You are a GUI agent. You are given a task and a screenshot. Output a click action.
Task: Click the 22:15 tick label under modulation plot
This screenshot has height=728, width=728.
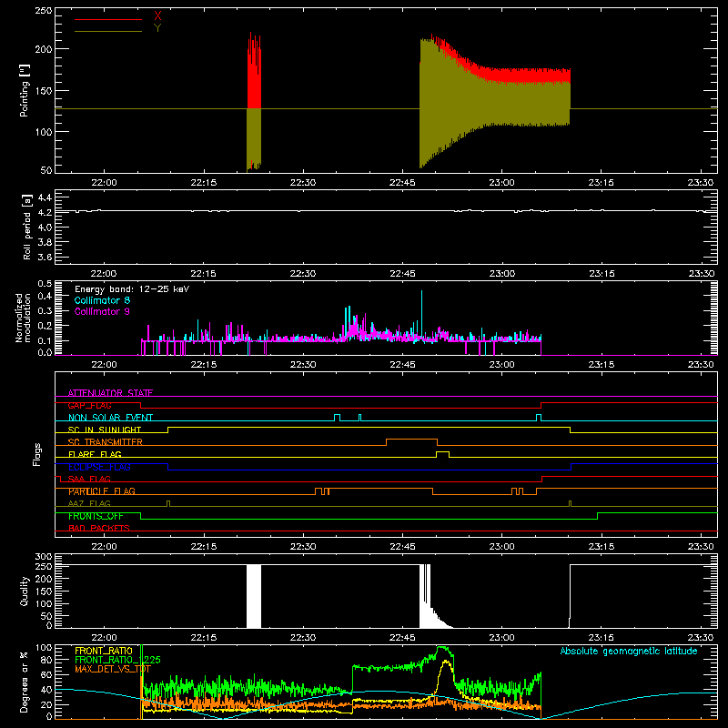click(203, 365)
